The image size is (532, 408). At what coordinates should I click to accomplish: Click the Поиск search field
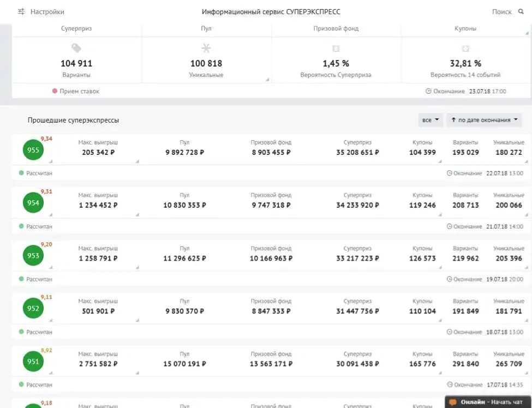(502, 12)
